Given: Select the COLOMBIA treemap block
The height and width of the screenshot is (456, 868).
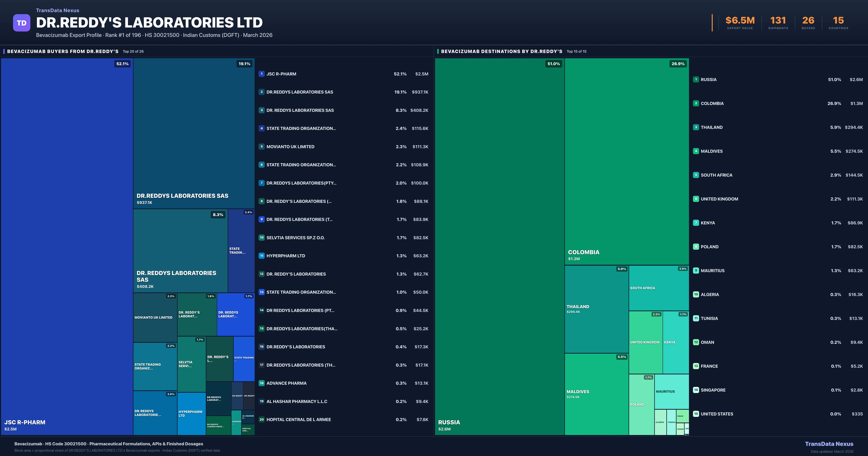Looking at the screenshot, I should tap(626, 161).
